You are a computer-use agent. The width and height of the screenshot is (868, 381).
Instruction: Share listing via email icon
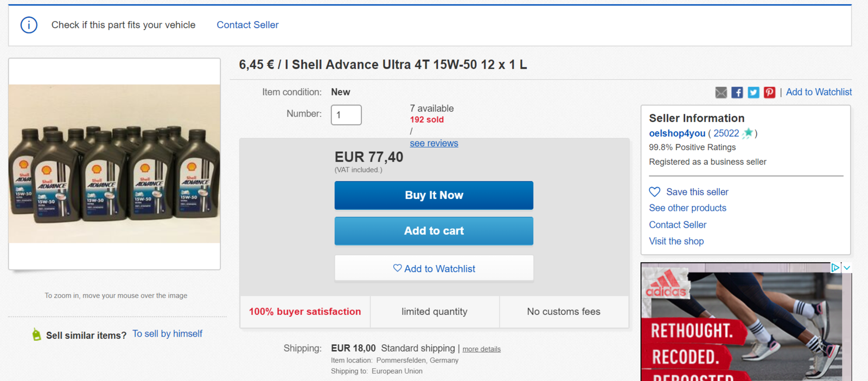[720, 93]
